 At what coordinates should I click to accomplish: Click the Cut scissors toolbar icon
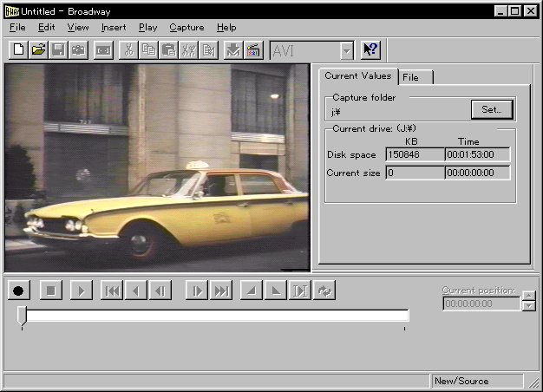128,50
